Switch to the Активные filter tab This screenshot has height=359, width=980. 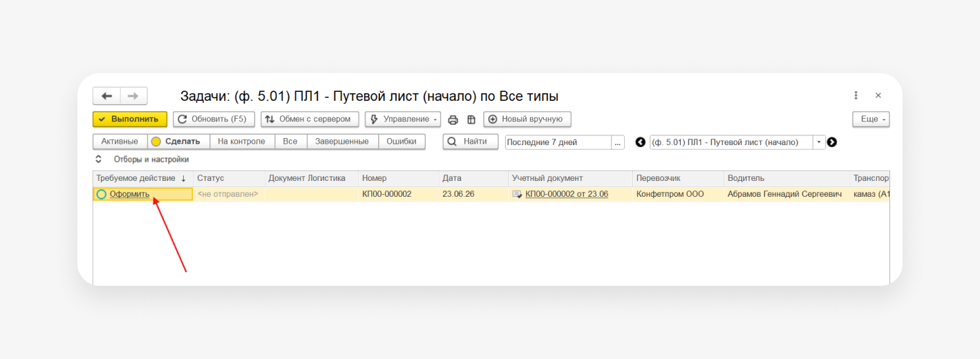click(120, 142)
